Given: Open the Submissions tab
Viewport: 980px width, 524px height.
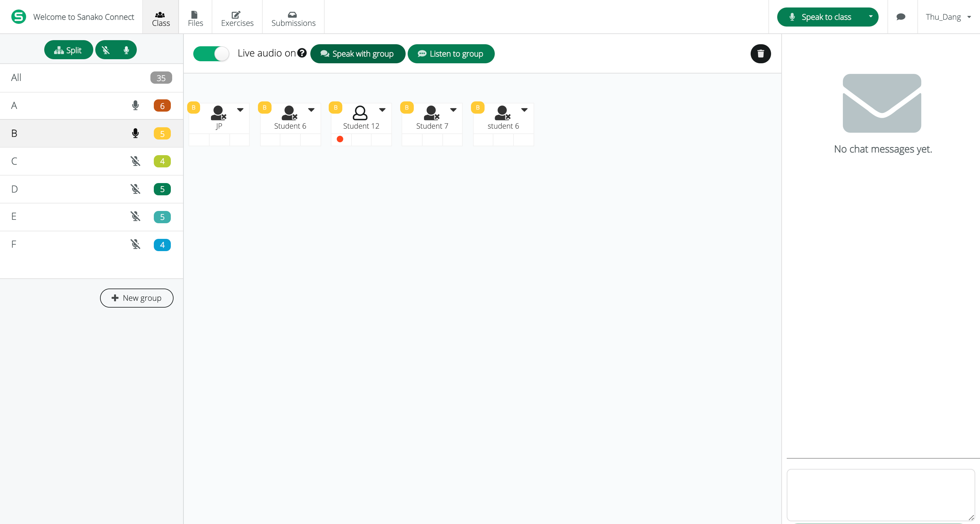Looking at the screenshot, I should pos(293,17).
